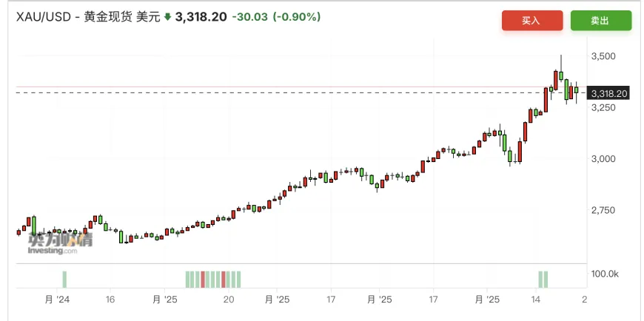Screen dimensions: 644x321
Task: Click the 100.0k volume axis label
Action: pos(604,274)
